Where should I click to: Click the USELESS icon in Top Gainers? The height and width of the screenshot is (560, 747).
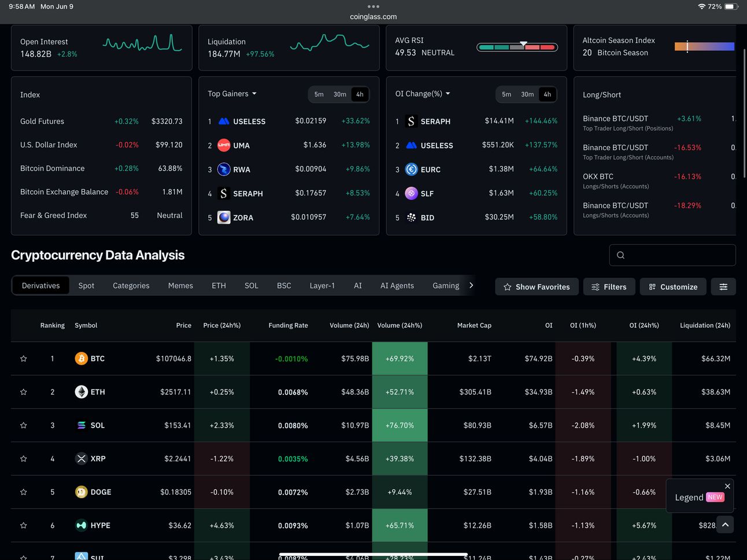click(x=224, y=121)
